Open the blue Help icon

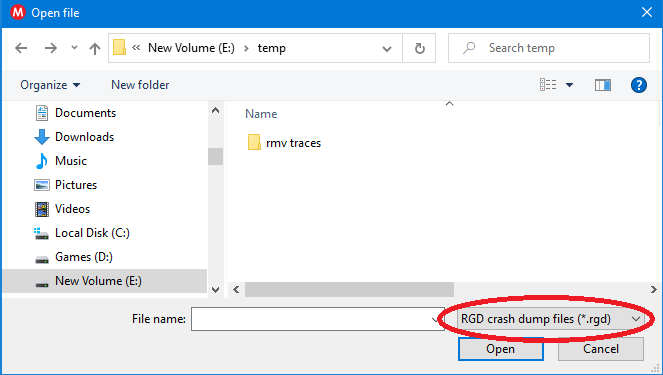[638, 85]
